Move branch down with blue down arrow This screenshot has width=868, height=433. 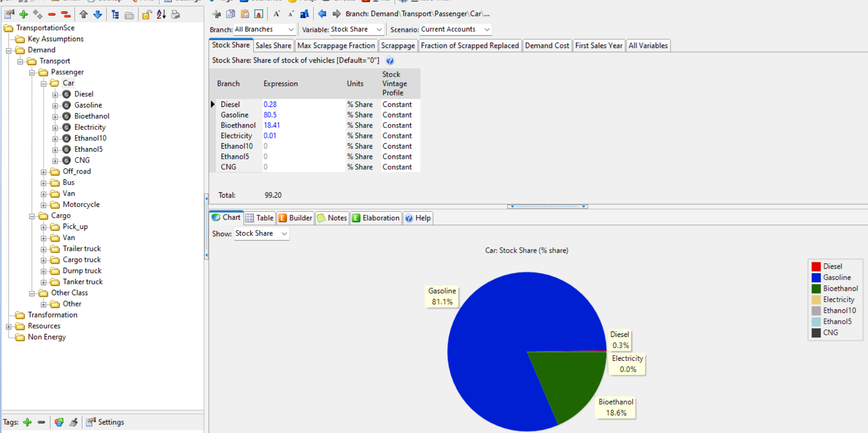(x=97, y=14)
